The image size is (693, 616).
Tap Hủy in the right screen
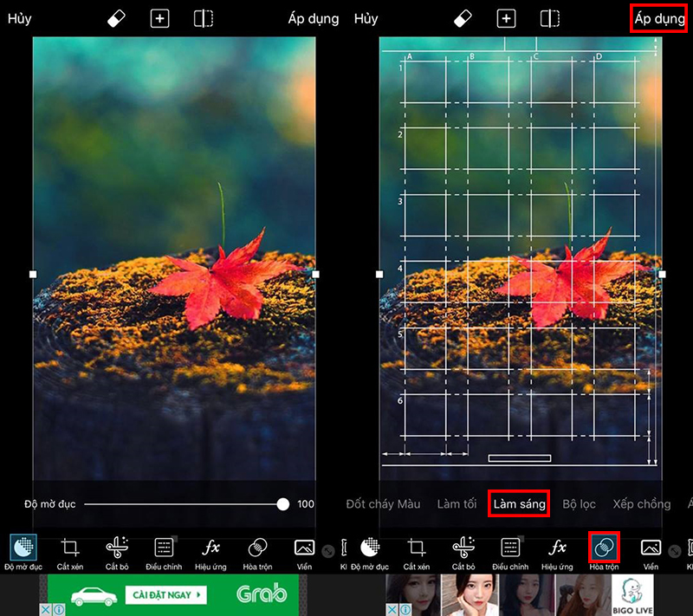[x=366, y=19]
